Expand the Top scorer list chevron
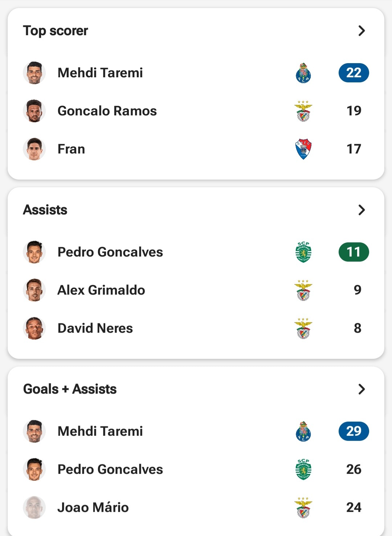The height and width of the screenshot is (536, 392). pos(361,31)
